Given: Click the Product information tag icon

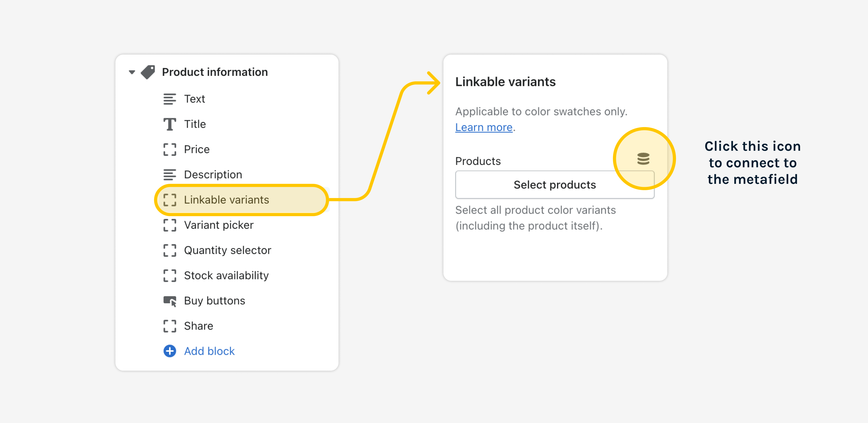Looking at the screenshot, I should (148, 72).
